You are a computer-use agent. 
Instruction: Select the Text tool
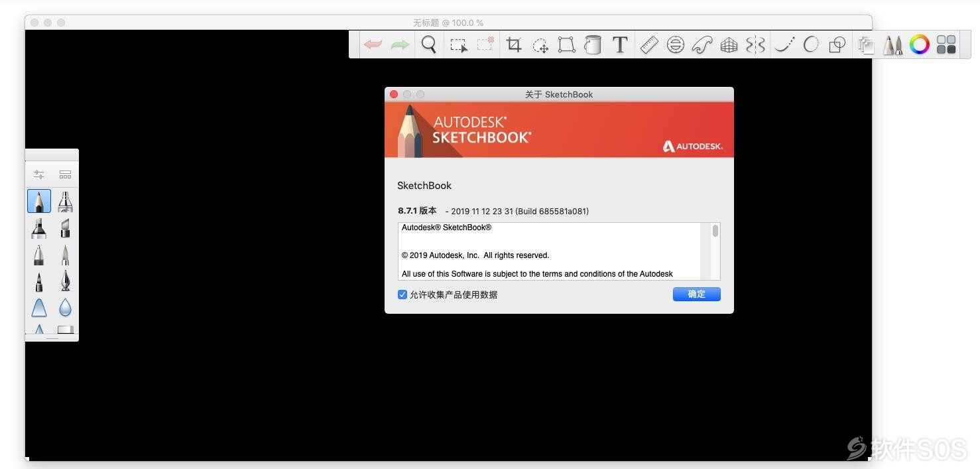coord(620,44)
